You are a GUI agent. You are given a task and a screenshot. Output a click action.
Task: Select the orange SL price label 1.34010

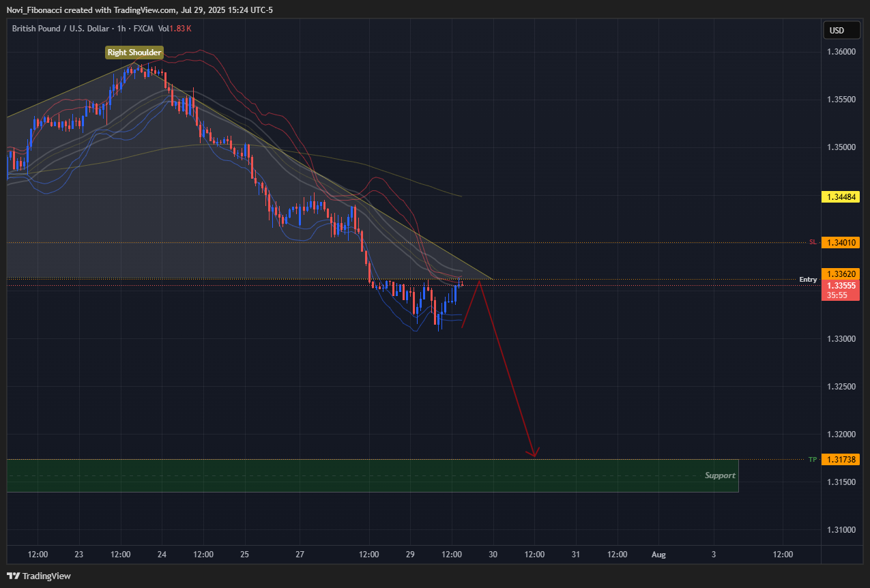(x=841, y=242)
